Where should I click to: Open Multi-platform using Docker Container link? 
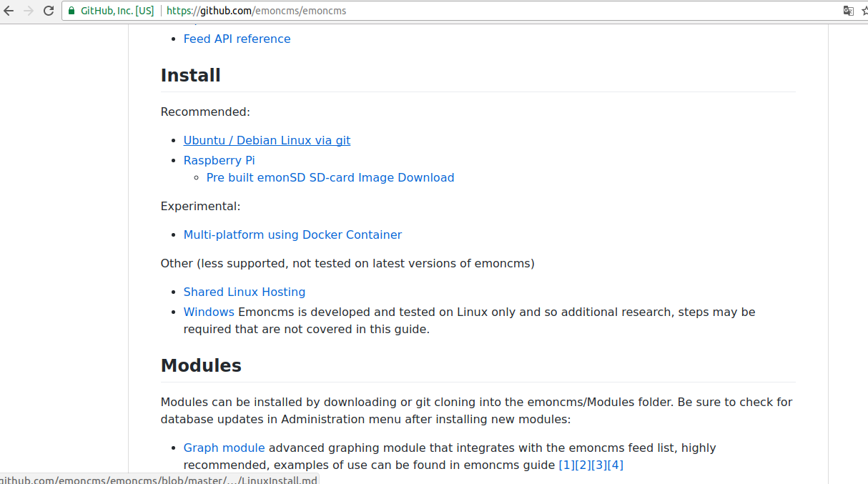(x=292, y=234)
